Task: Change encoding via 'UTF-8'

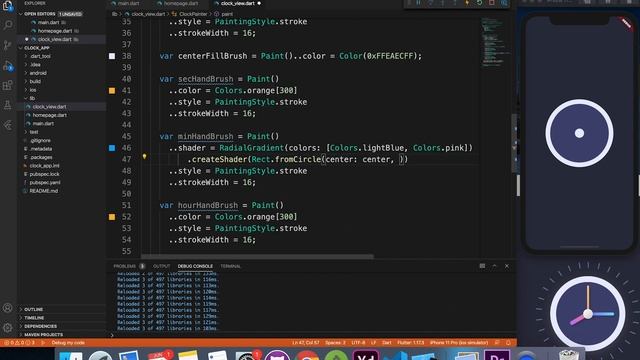Action: (358, 343)
